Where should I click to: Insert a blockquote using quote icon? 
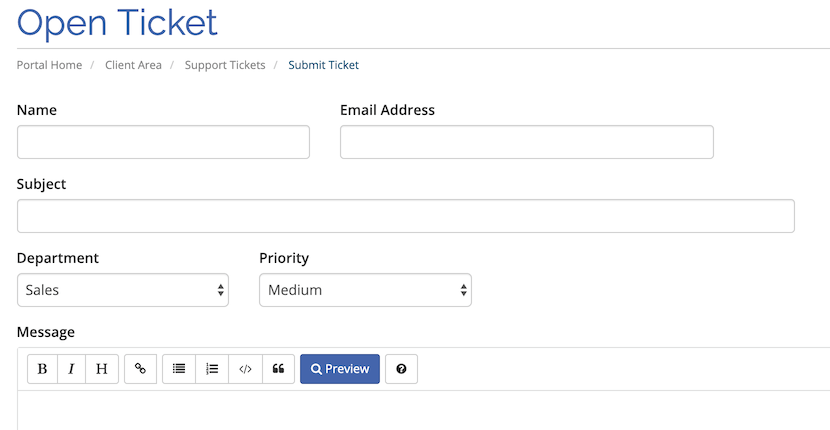[x=278, y=369]
